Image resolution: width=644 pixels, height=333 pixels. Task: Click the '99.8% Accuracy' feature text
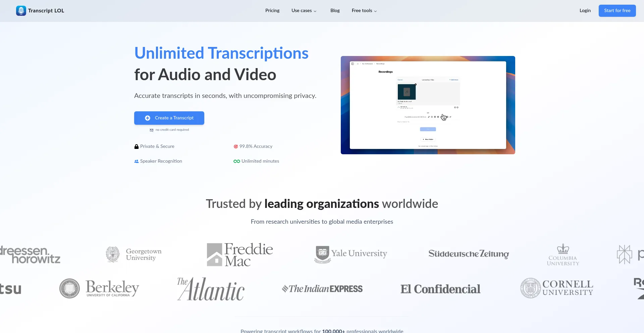point(256,147)
